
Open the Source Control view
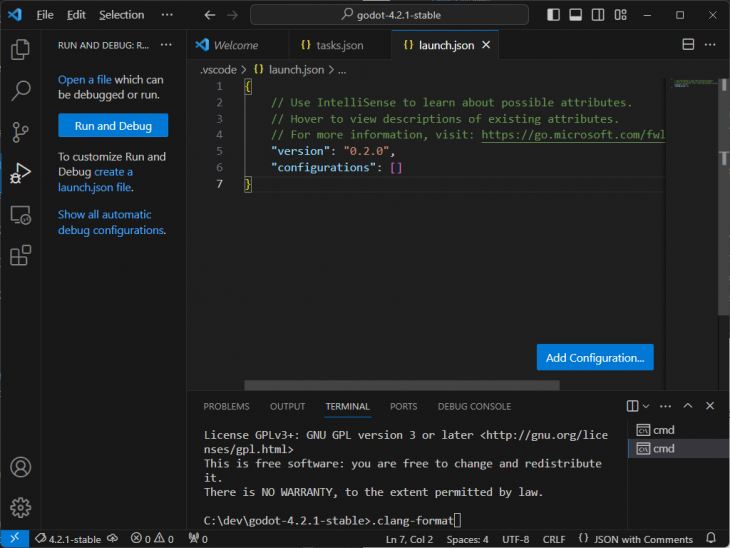(20, 132)
